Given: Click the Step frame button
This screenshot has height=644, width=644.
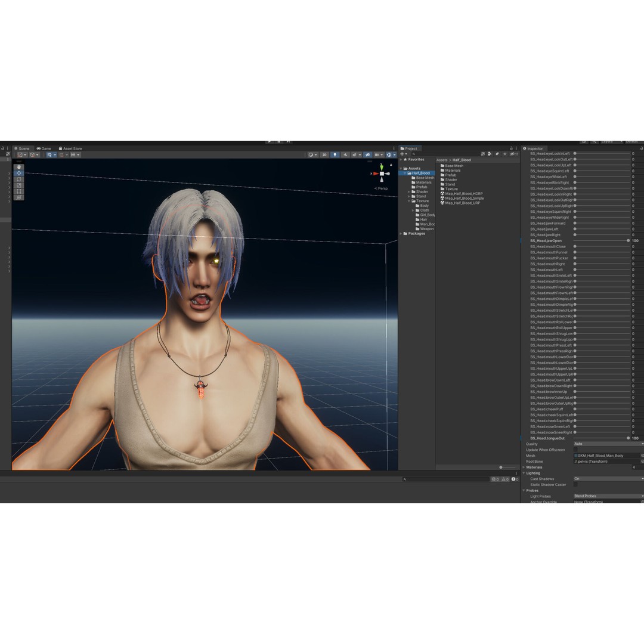Looking at the screenshot, I should (289, 142).
